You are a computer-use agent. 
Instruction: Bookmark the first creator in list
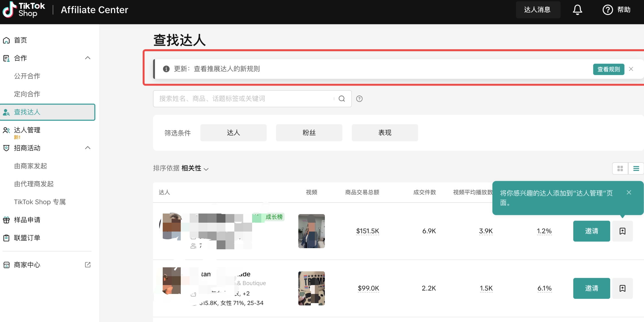click(x=622, y=231)
